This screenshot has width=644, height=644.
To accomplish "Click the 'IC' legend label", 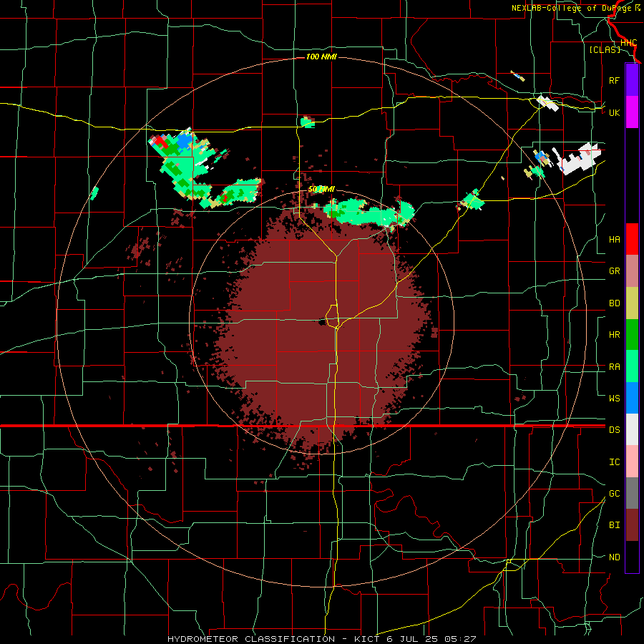I will (x=614, y=462).
